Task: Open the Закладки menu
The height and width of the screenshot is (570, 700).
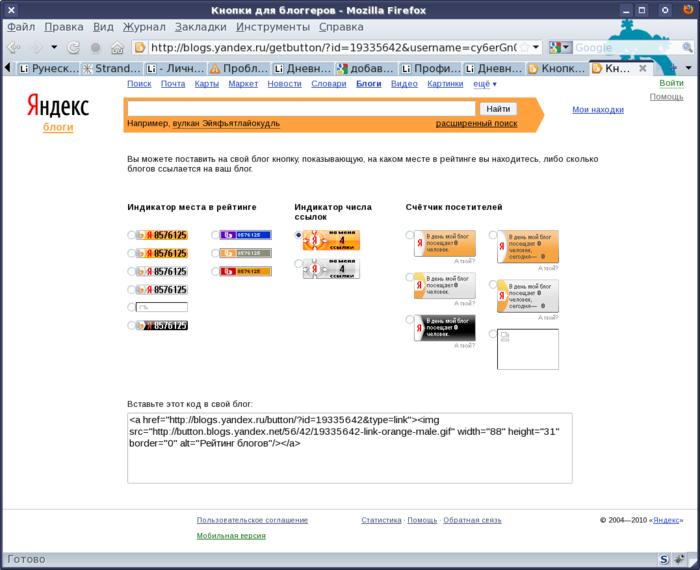Action: 200,27
